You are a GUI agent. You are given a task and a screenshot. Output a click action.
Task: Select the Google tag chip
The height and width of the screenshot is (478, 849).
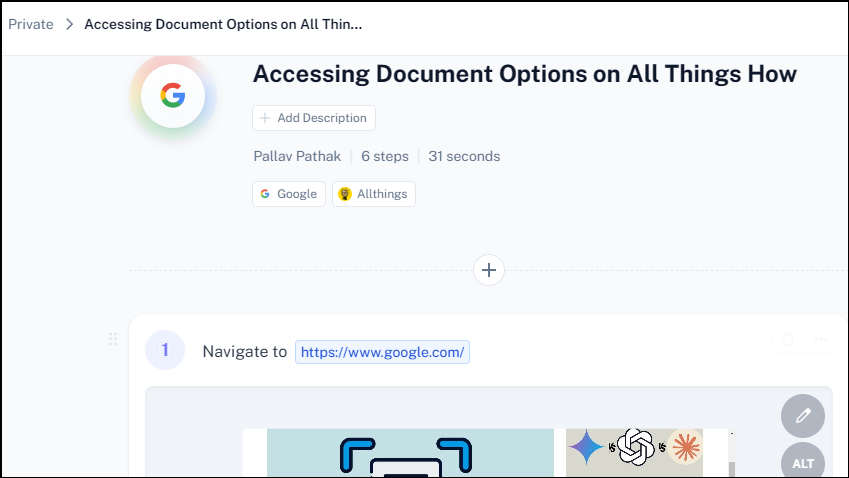(289, 194)
